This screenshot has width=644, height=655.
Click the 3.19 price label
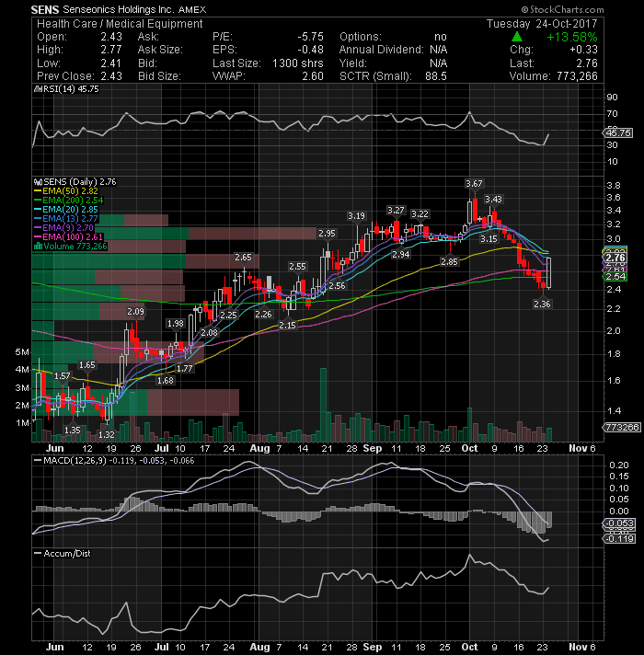[356, 215]
